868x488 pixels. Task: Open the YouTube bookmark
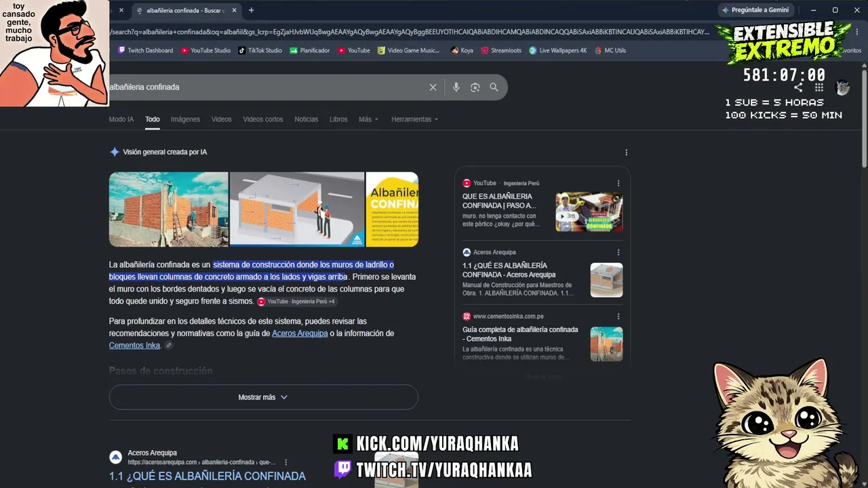tap(354, 50)
